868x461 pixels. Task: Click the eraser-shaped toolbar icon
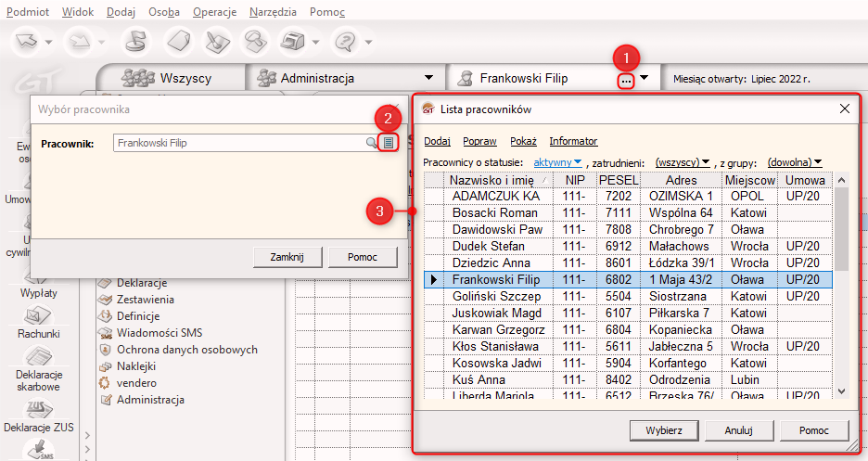point(179,42)
